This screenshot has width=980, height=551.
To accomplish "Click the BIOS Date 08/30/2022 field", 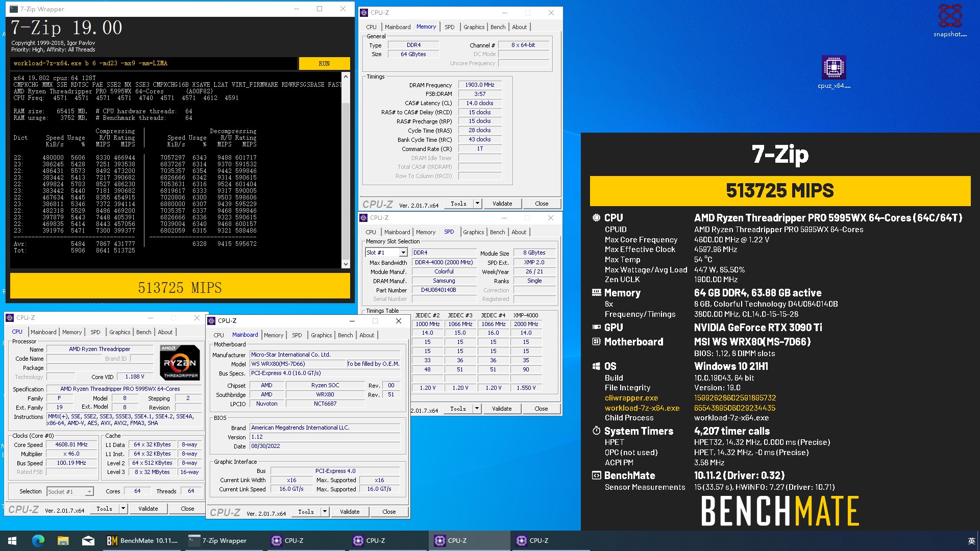I will pos(325,446).
